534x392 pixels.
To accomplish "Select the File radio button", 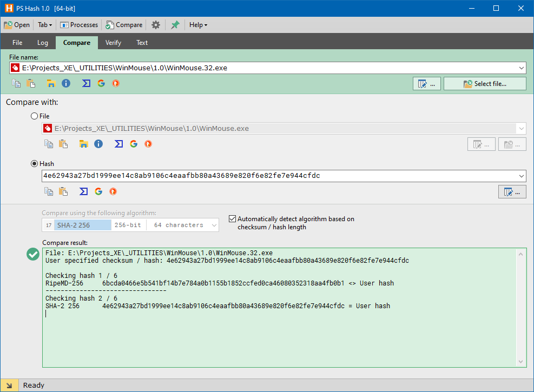I will [35, 116].
